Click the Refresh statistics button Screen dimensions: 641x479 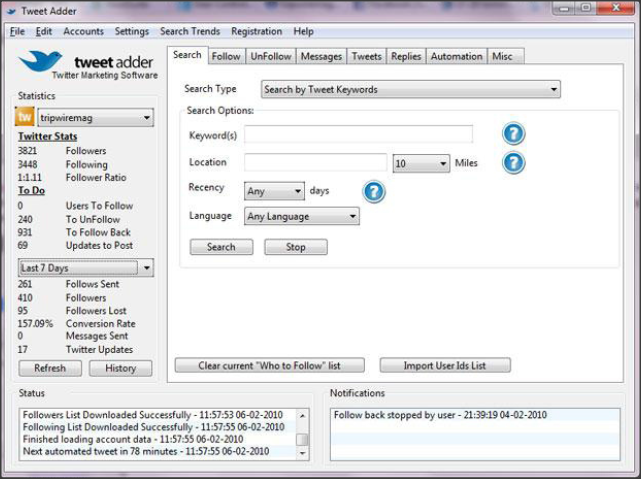(50, 368)
